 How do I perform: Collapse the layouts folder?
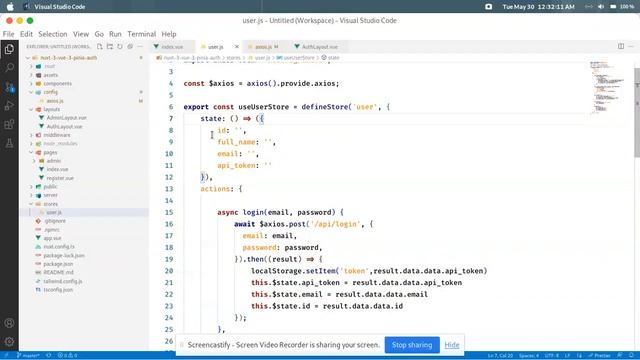31,109
